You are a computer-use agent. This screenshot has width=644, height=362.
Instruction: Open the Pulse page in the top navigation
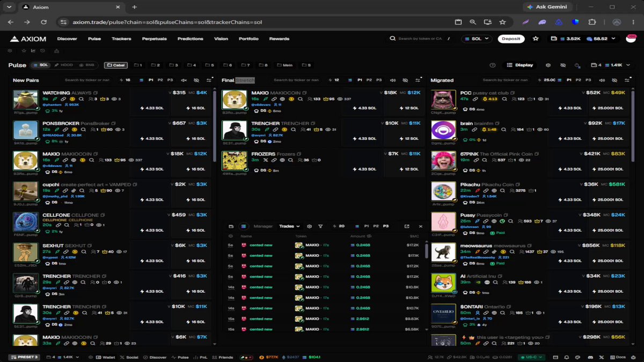point(94,39)
